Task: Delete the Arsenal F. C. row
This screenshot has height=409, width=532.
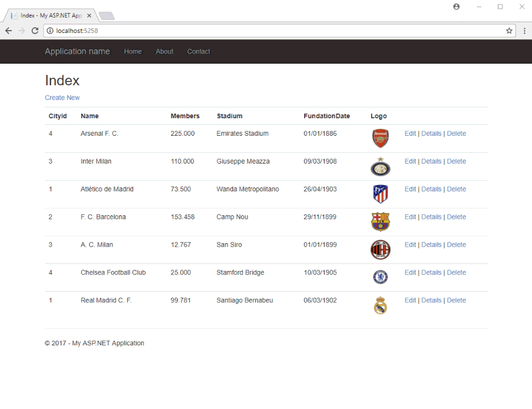Action: tap(456, 133)
